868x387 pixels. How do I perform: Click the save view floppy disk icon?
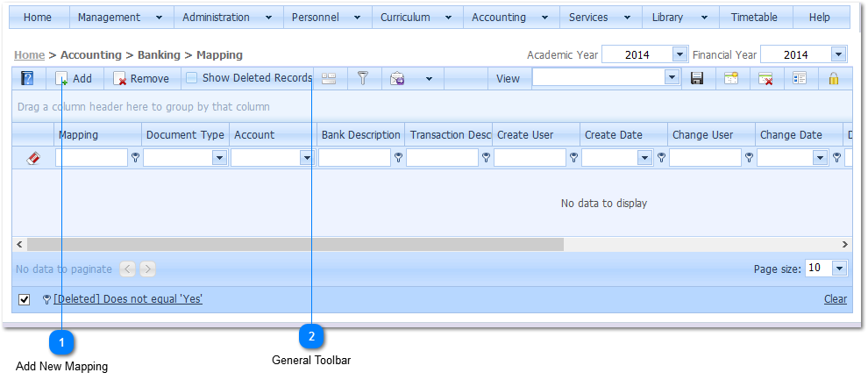[x=697, y=79]
